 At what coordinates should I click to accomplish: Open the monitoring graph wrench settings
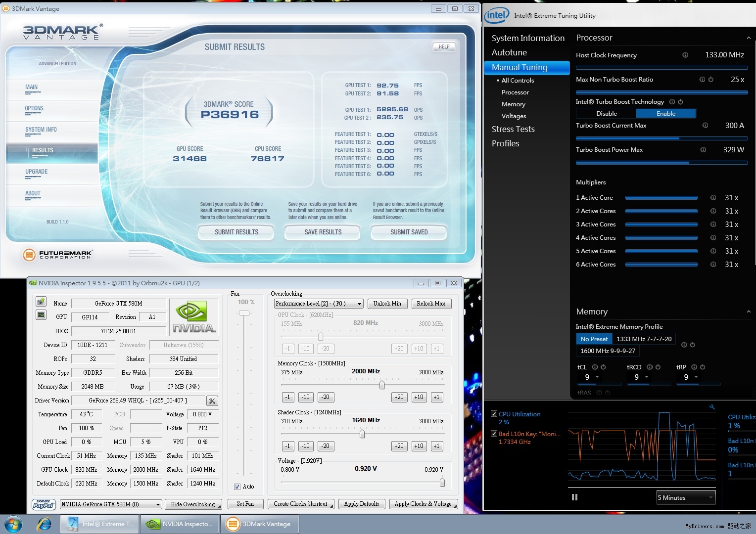pos(712,407)
